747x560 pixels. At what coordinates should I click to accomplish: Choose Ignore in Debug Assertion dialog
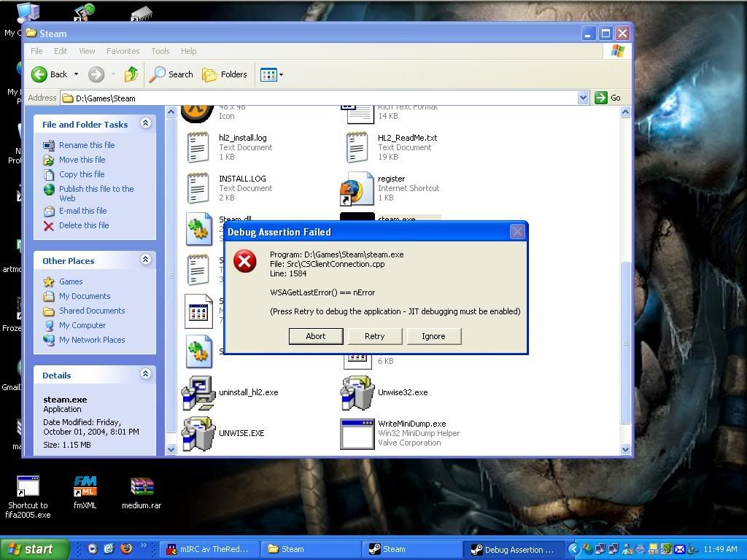433,336
